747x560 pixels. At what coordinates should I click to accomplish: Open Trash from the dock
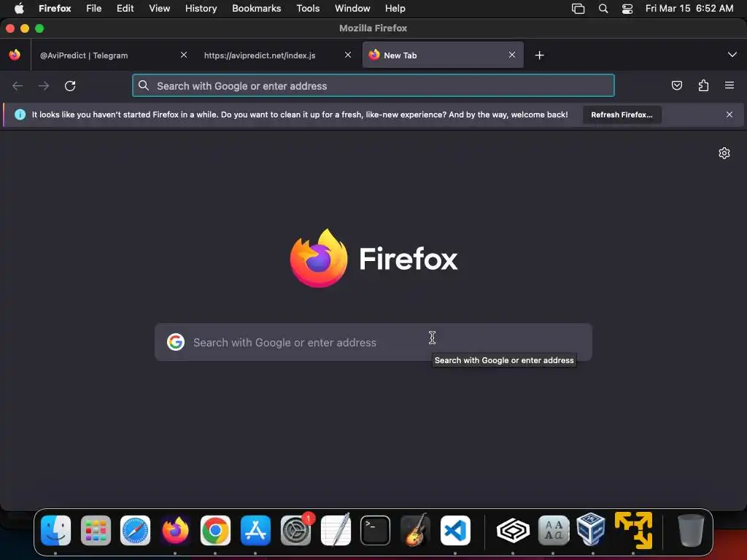(x=690, y=530)
